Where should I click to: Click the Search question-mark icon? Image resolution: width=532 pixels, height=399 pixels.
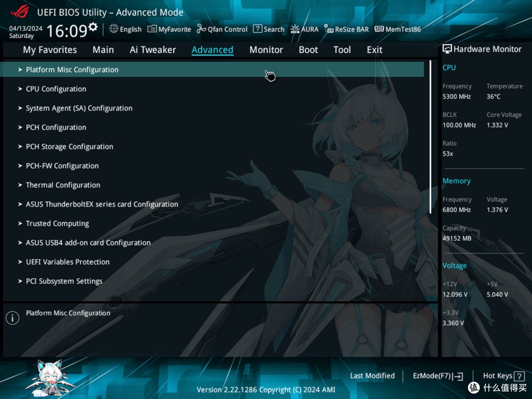(258, 29)
